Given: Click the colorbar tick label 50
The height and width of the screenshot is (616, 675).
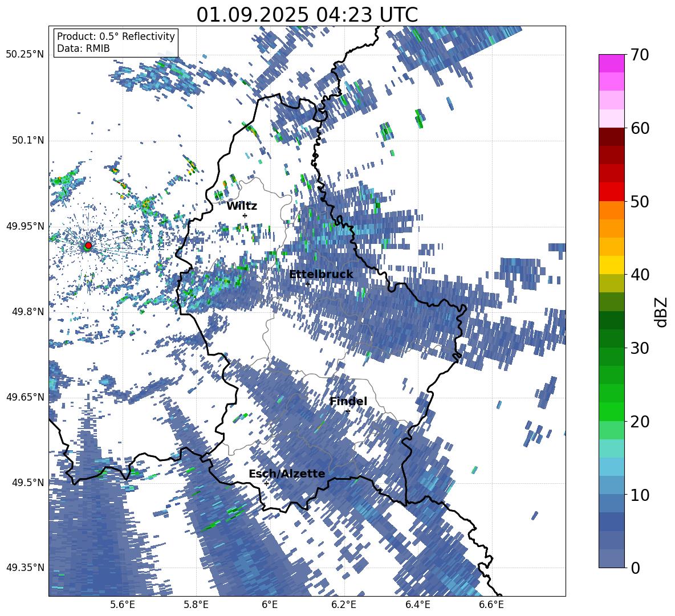Looking at the screenshot, I should tap(639, 202).
